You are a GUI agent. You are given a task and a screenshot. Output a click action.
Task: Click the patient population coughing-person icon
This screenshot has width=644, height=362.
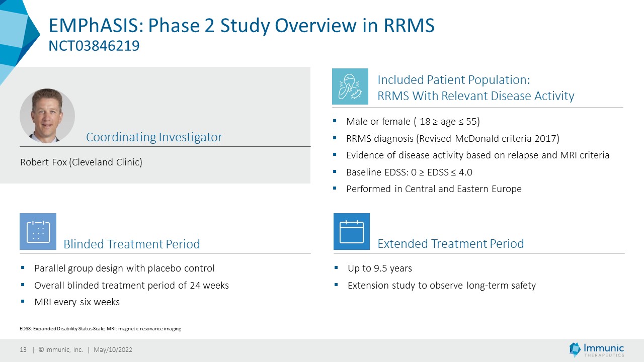(350, 86)
